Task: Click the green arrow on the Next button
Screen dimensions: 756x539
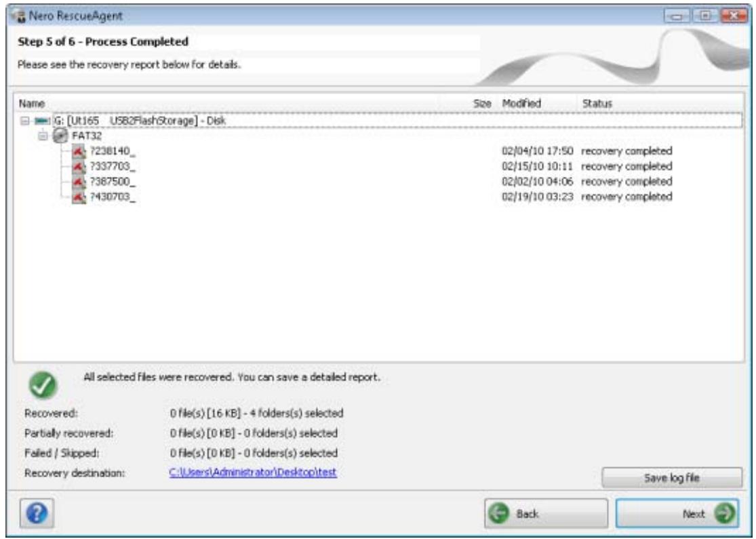Action: point(725,513)
